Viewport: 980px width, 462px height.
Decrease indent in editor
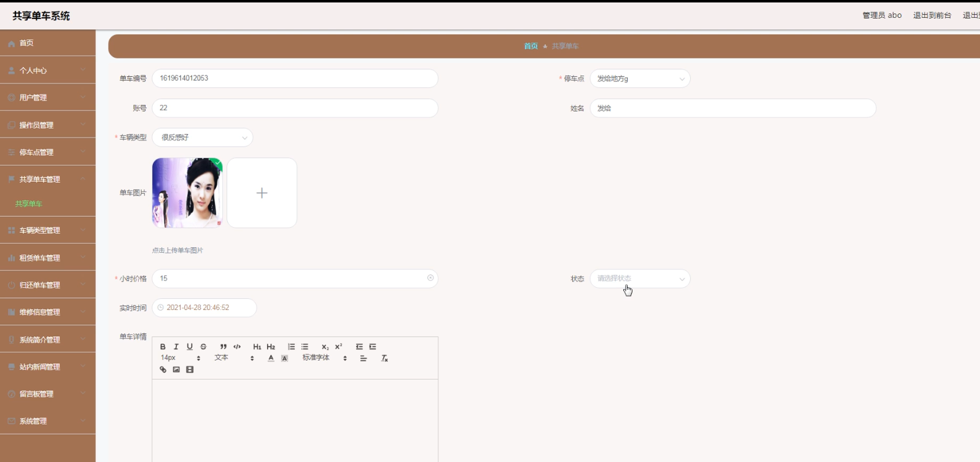tap(359, 347)
